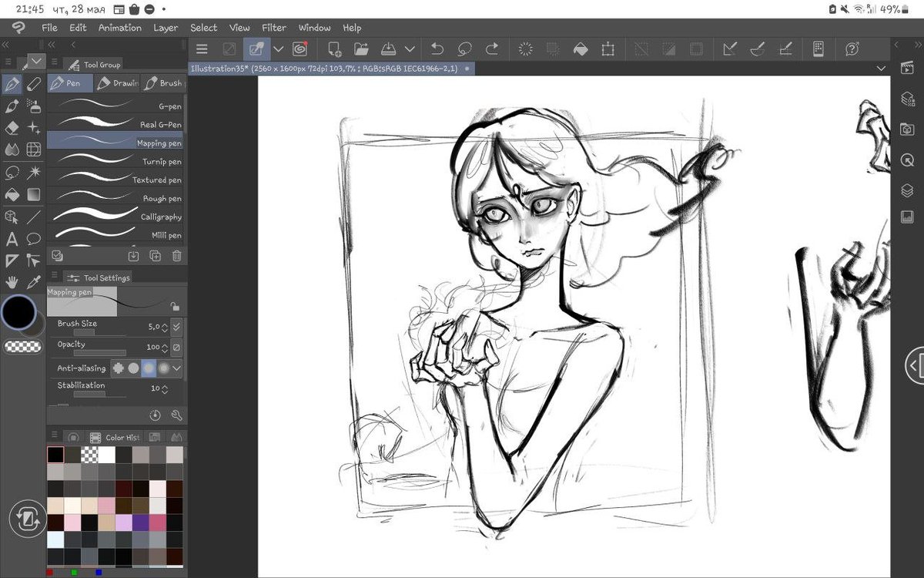The width and height of the screenshot is (924, 578).
Task: Click the Open file folder icon
Action: pos(362,49)
